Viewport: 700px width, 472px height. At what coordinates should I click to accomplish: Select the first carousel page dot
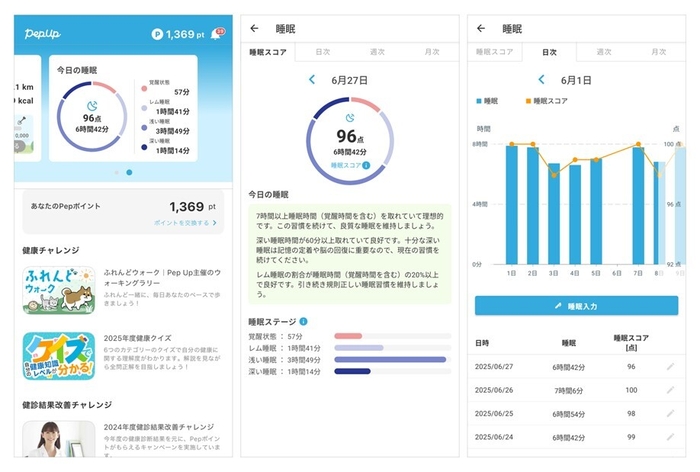[x=115, y=172]
